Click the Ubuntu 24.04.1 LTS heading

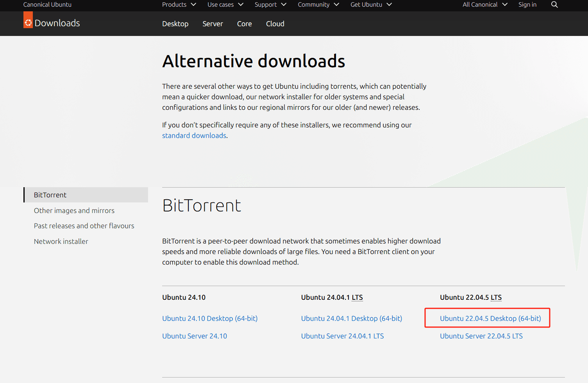(x=332, y=297)
